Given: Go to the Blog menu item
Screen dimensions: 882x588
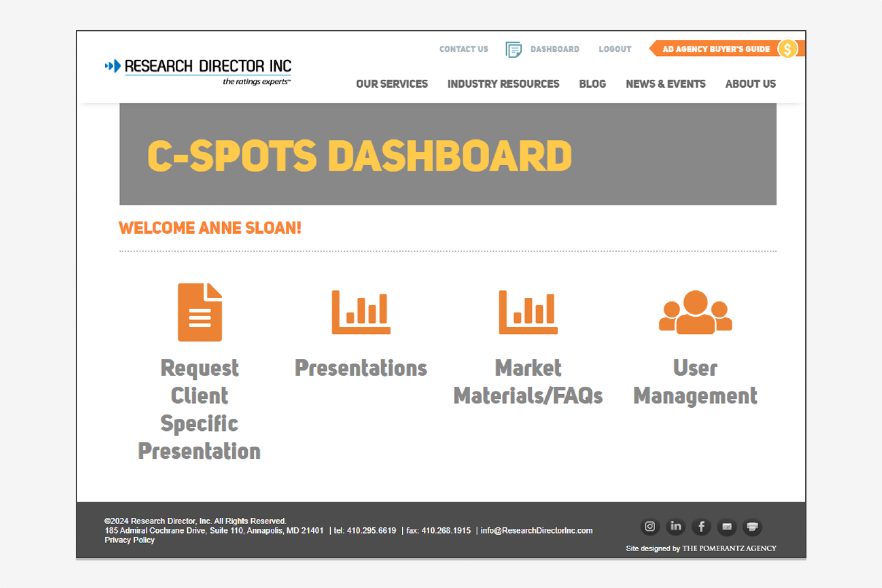Looking at the screenshot, I should pyautogui.click(x=592, y=84).
